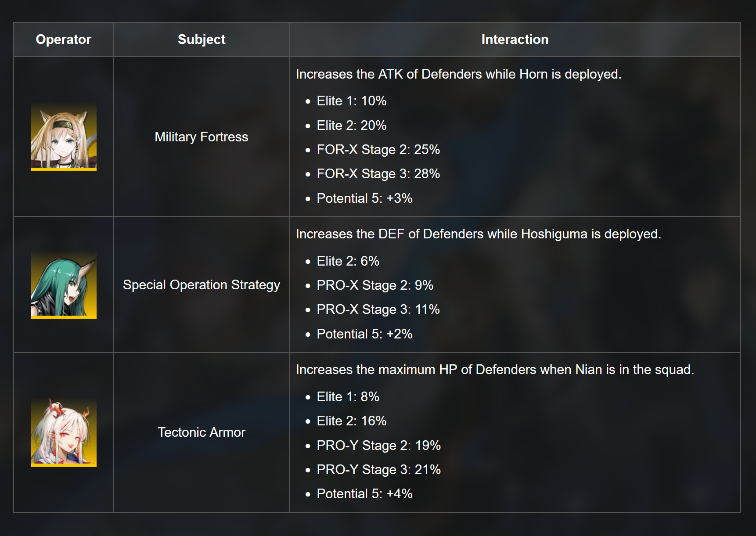Click the FOR-X Stage 2: 25% entry
Screen dimensions: 756x536
tap(378, 150)
